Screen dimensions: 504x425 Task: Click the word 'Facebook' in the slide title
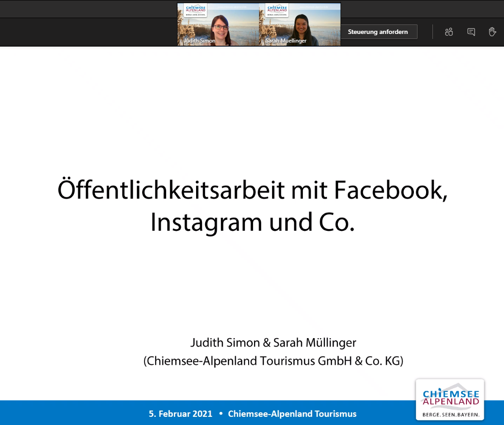[x=390, y=191]
